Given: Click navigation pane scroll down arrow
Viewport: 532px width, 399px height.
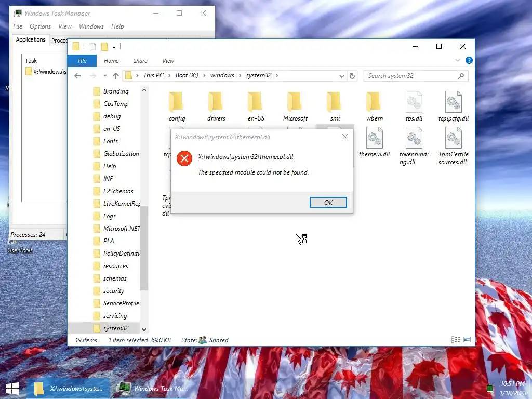Looking at the screenshot, I should 144,329.
